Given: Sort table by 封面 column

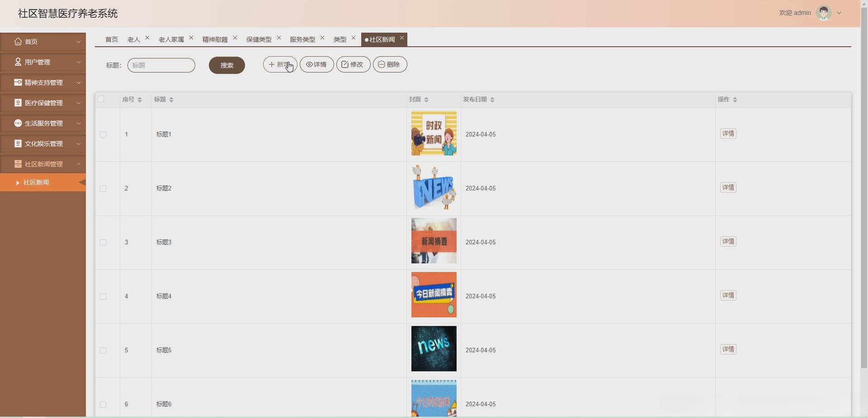Looking at the screenshot, I should pyautogui.click(x=426, y=100).
